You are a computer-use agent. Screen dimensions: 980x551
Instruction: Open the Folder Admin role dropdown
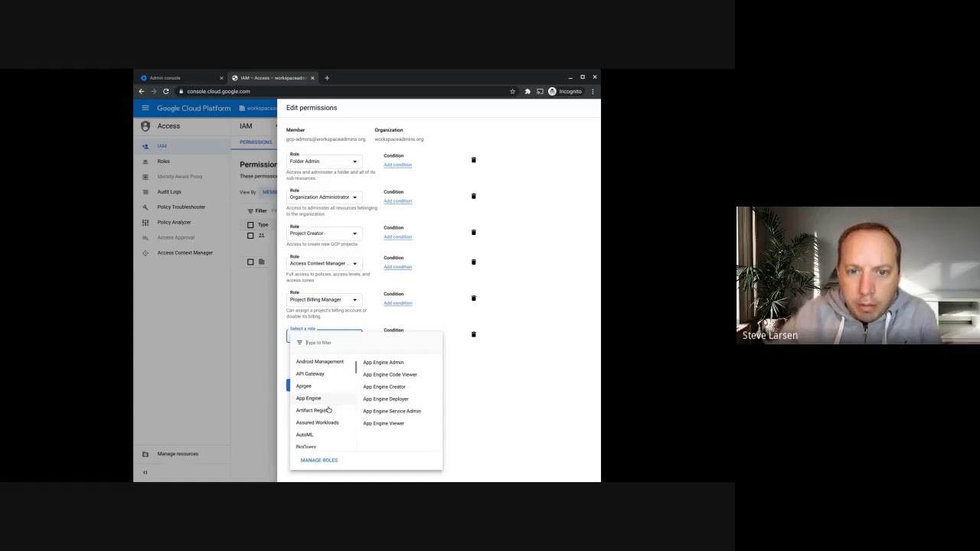click(324, 161)
